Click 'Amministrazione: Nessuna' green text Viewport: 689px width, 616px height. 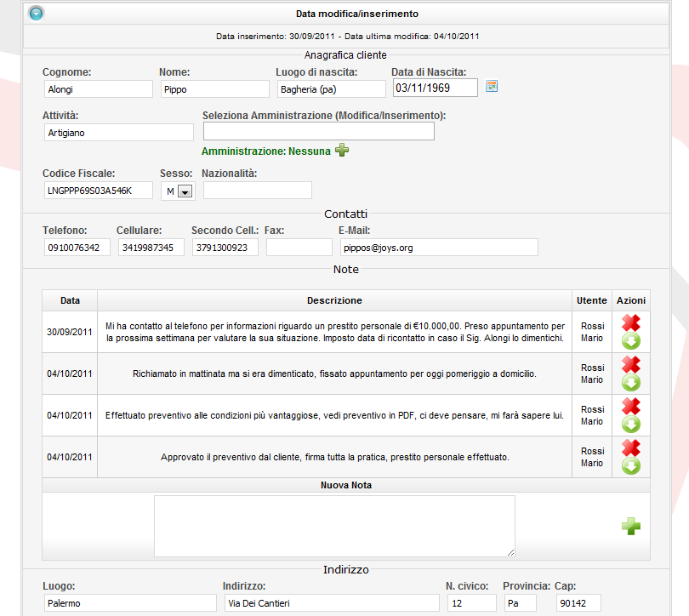tap(266, 151)
